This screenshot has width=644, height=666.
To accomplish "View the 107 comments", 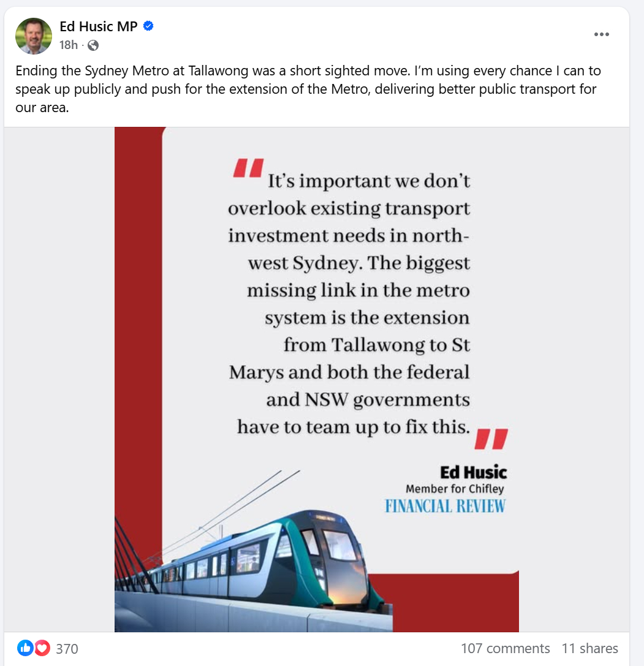I will click(506, 649).
